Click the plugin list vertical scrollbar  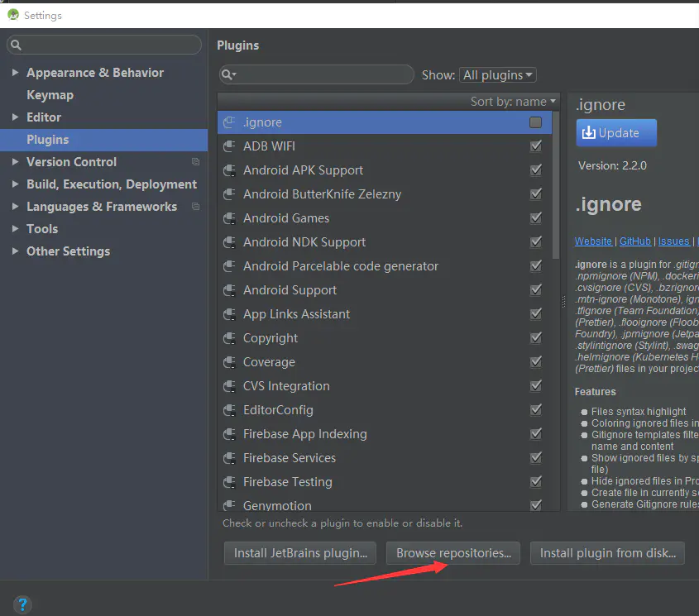555,184
